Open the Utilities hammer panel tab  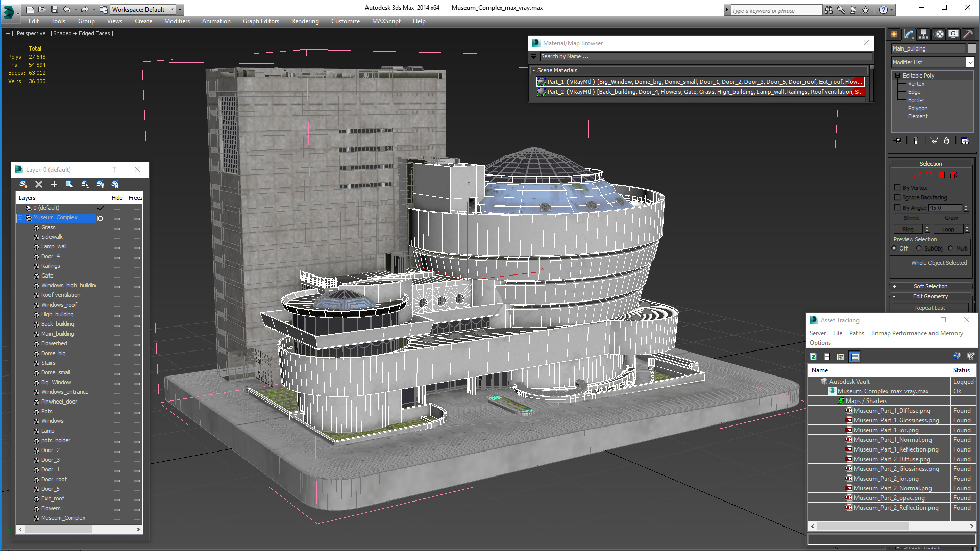pos(968,34)
